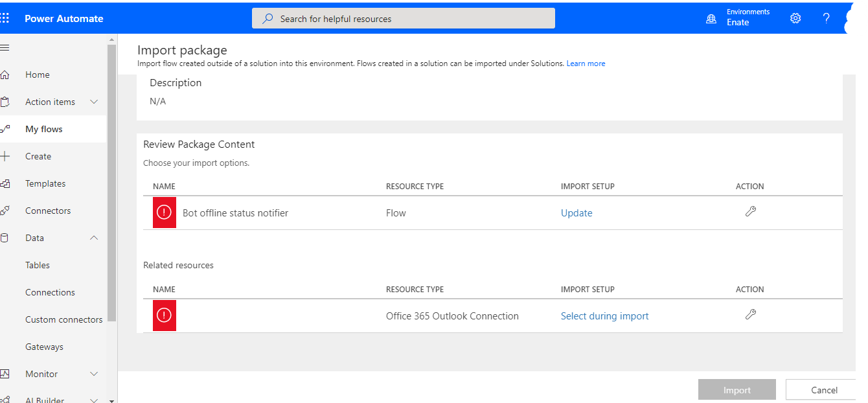
Task: Click the red error icon in Related resources
Action: click(x=165, y=316)
